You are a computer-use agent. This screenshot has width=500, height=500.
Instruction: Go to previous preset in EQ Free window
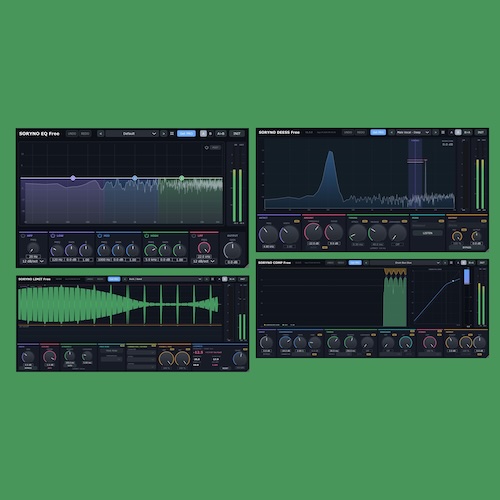coord(101,134)
